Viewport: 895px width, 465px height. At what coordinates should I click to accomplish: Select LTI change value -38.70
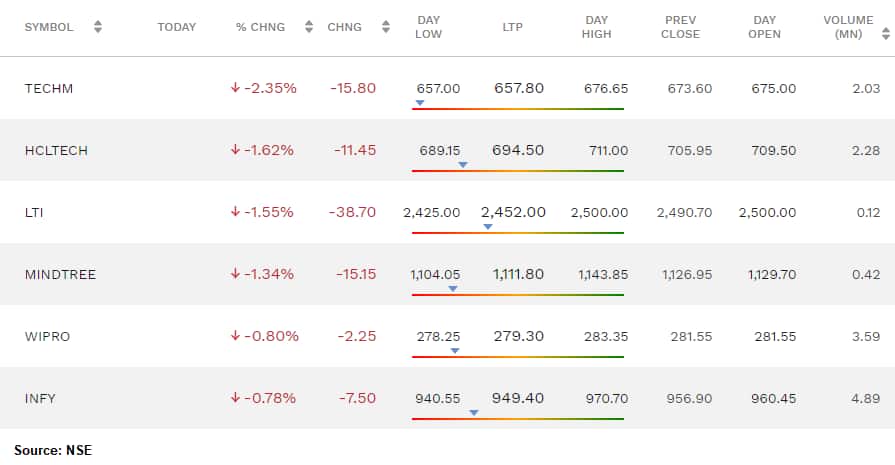352,212
